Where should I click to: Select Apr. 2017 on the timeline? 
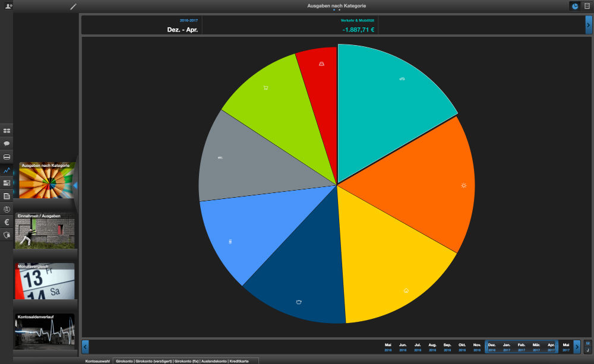pos(551,347)
